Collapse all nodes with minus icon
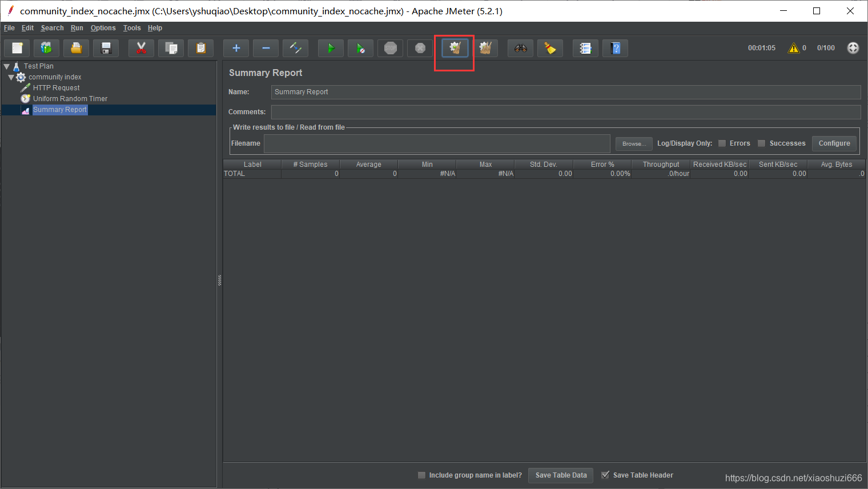This screenshot has width=868, height=489. 266,49
